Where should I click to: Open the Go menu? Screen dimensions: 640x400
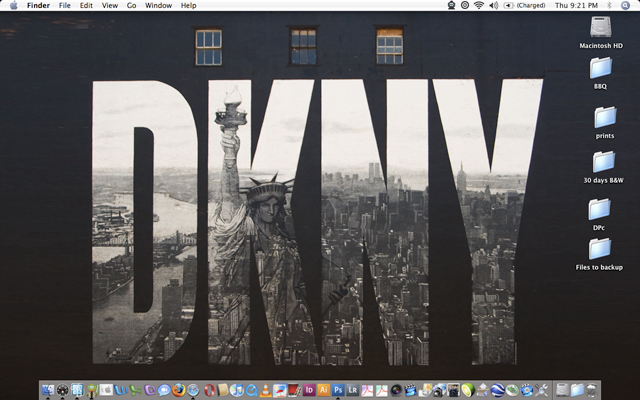pos(131,5)
